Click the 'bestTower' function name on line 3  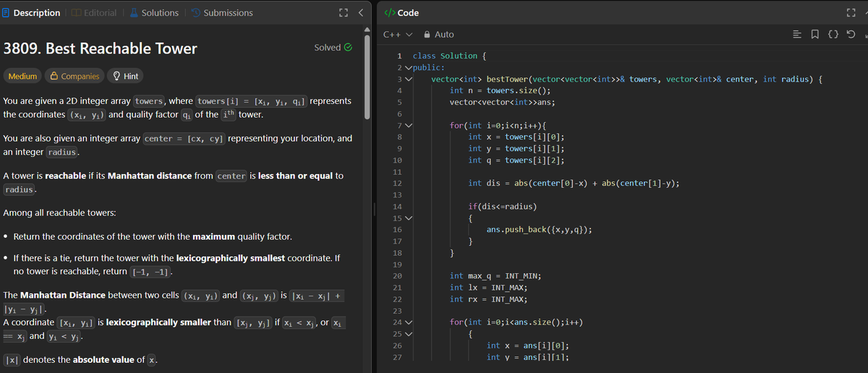coord(507,79)
